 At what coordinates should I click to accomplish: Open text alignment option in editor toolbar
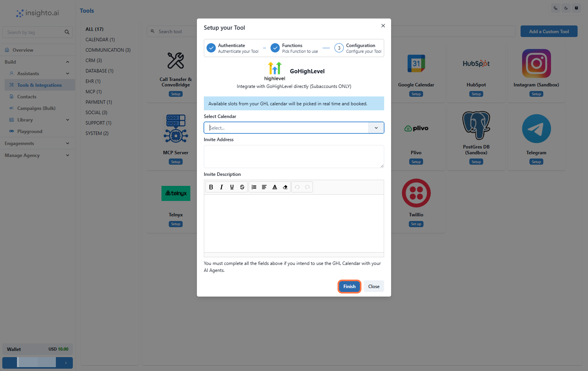[264, 187]
